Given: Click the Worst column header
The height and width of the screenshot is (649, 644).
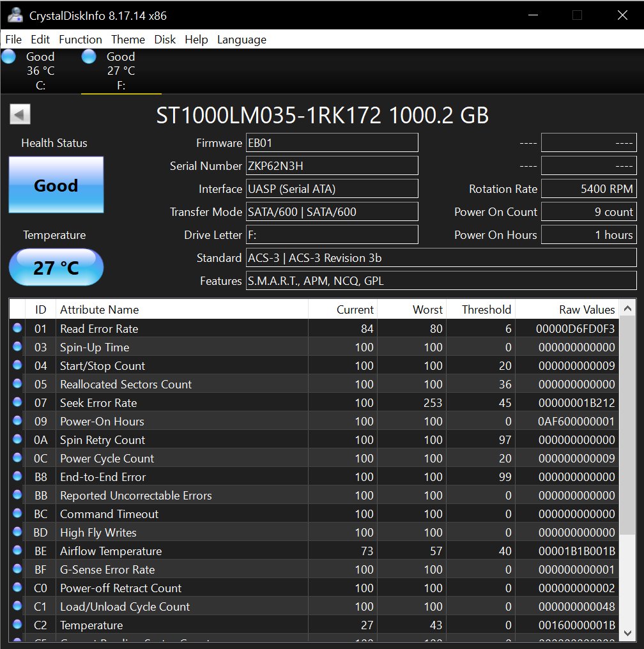Looking at the screenshot, I should [x=412, y=309].
